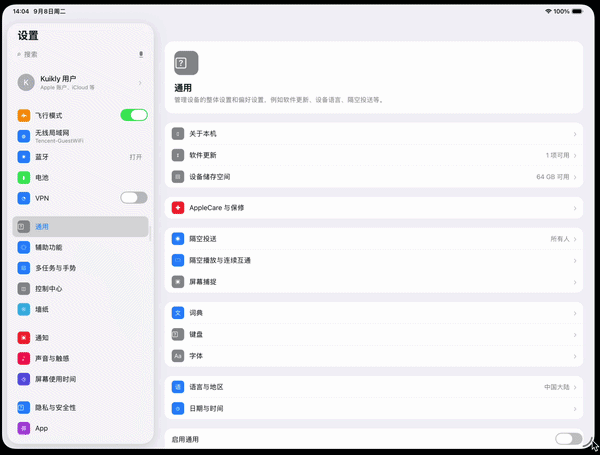
Task: Tap the 键盘 keyboard icon
Action: click(x=178, y=334)
